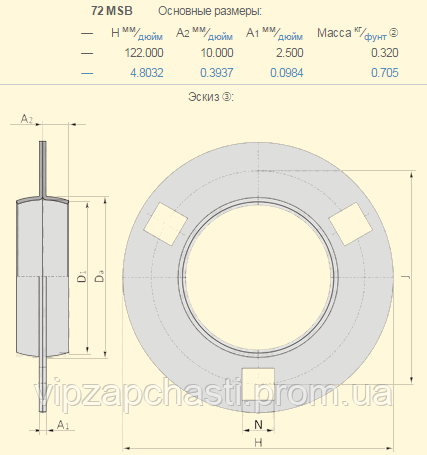Image resolution: width=427 pixels, height=455 pixels.
Task: Click the 72 MSB part title
Action: pos(112,11)
